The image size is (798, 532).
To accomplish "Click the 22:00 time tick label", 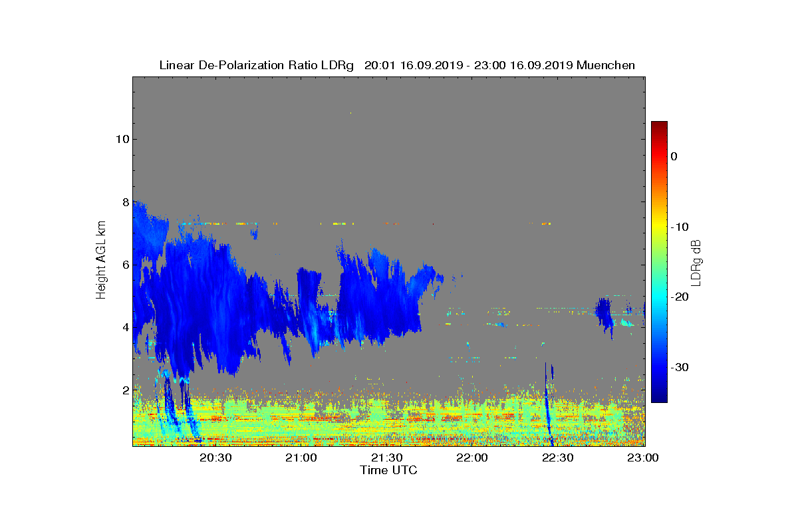I will (x=473, y=458).
